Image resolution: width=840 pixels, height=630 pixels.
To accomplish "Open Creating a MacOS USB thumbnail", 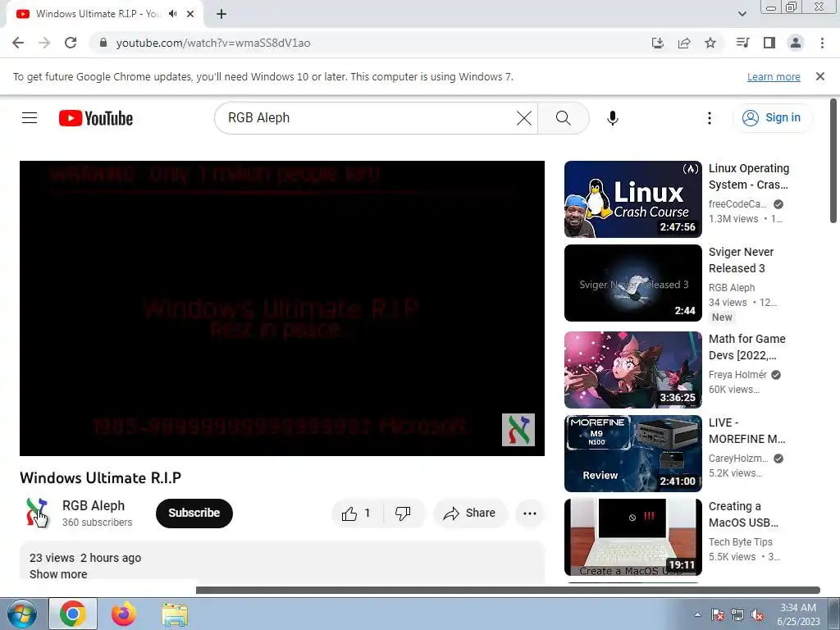I will [x=632, y=537].
